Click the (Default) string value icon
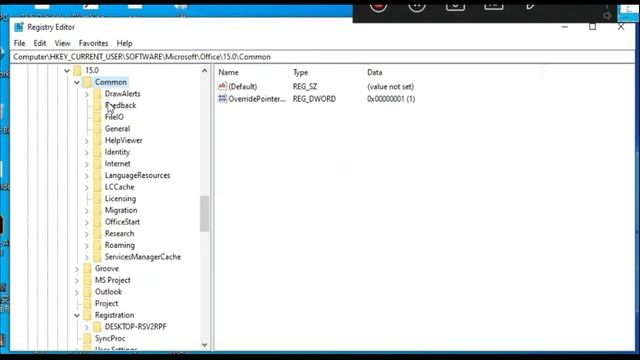The width and height of the screenshot is (640, 360). tap(222, 86)
